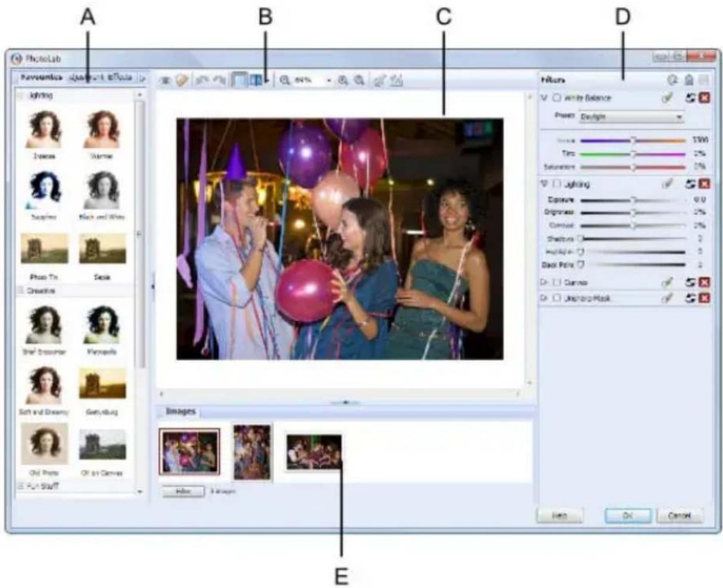Delete the Lighting filter with red X

pyautogui.click(x=705, y=185)
